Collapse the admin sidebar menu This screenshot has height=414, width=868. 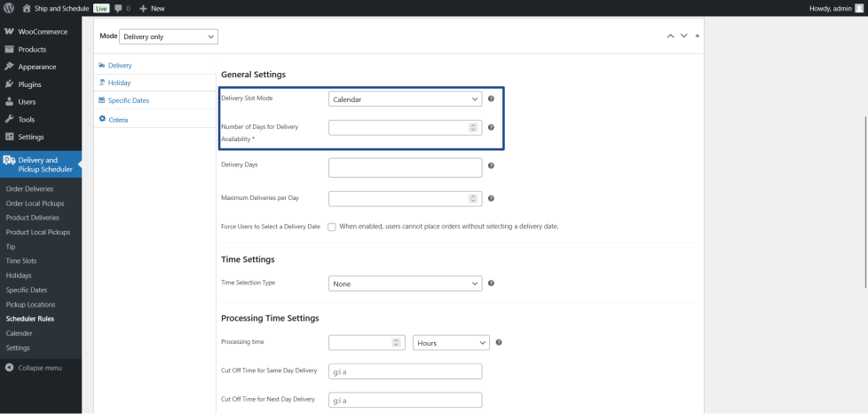[x=40, y=368]
